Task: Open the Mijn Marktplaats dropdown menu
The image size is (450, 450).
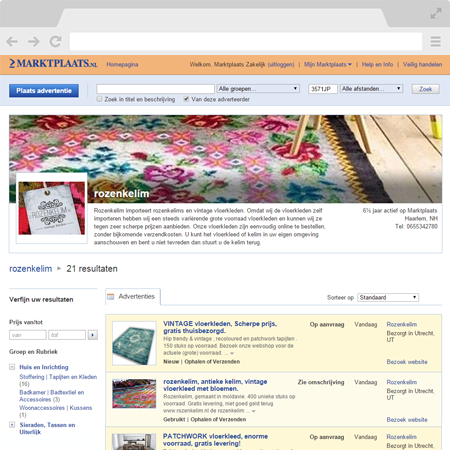Action: tap(328, 64)
